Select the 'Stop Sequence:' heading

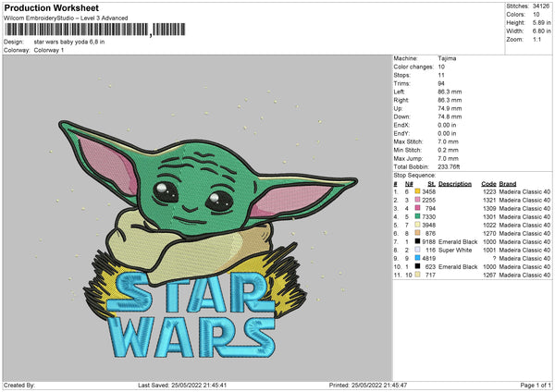click(414, 175)
